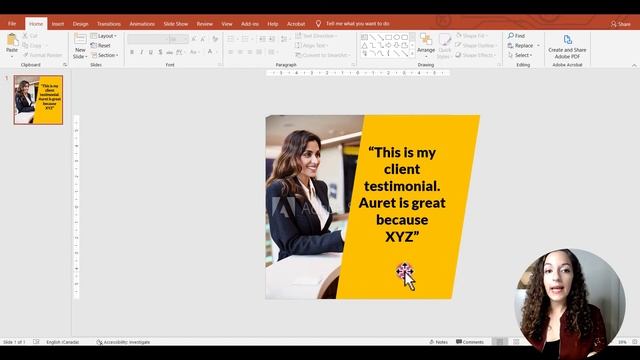Select slide 1 thumbnail

click(38, 100)
